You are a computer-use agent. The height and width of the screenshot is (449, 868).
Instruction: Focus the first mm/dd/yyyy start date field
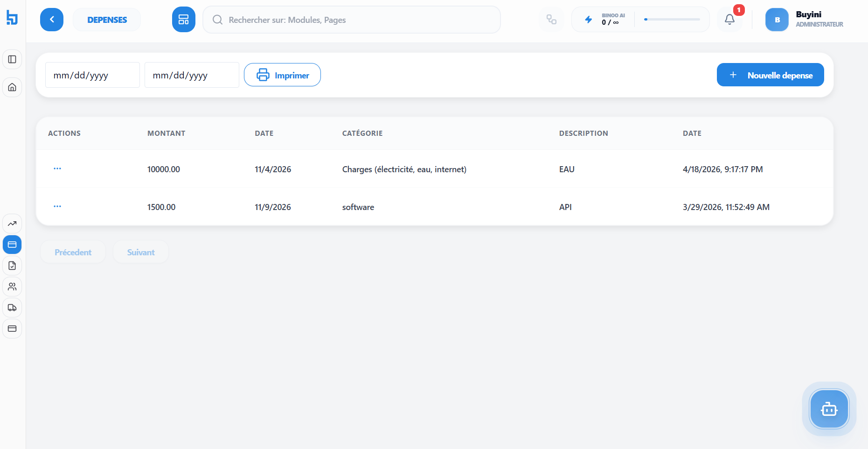92,75
